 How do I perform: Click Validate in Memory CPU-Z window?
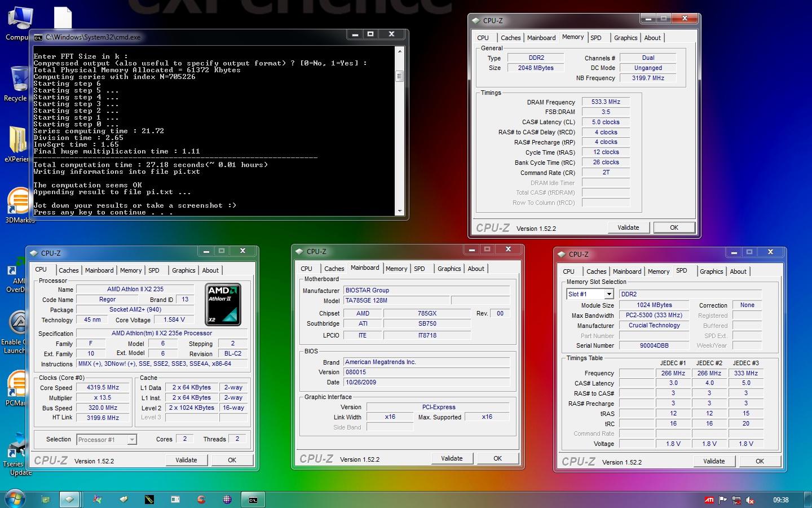(x=628, y=227)
